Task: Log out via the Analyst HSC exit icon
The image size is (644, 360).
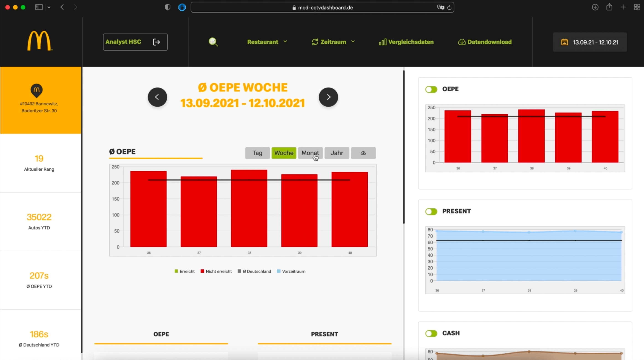Action: coord(156,42)
